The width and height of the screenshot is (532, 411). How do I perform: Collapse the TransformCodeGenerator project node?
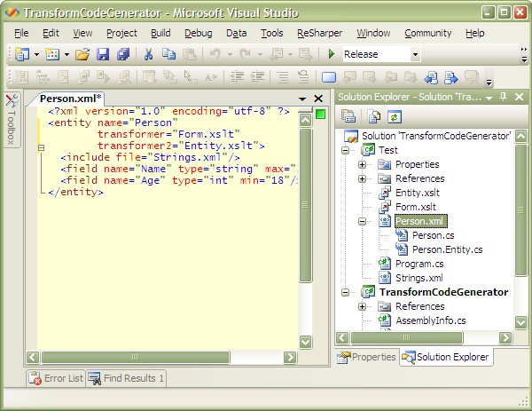point(346,292)
